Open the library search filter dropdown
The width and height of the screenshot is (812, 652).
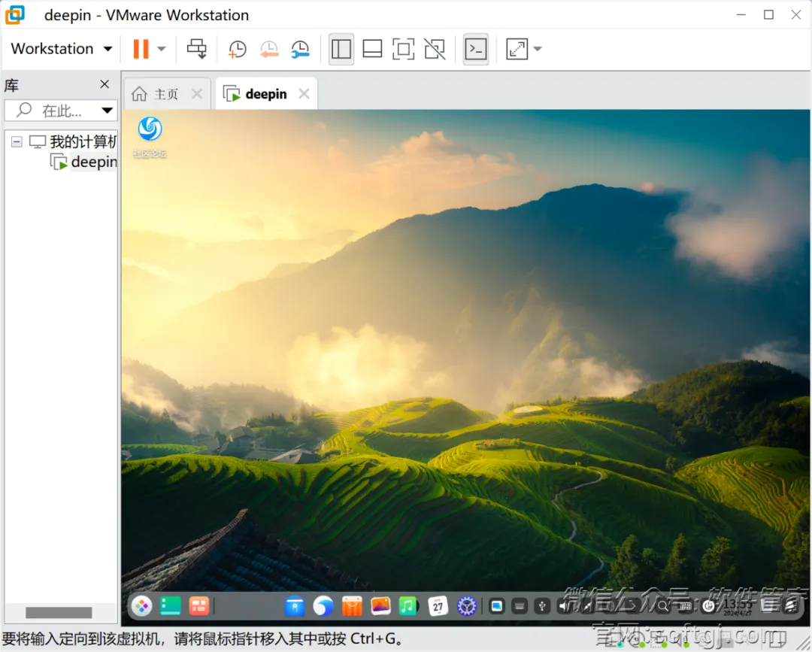tap(108, 111)
